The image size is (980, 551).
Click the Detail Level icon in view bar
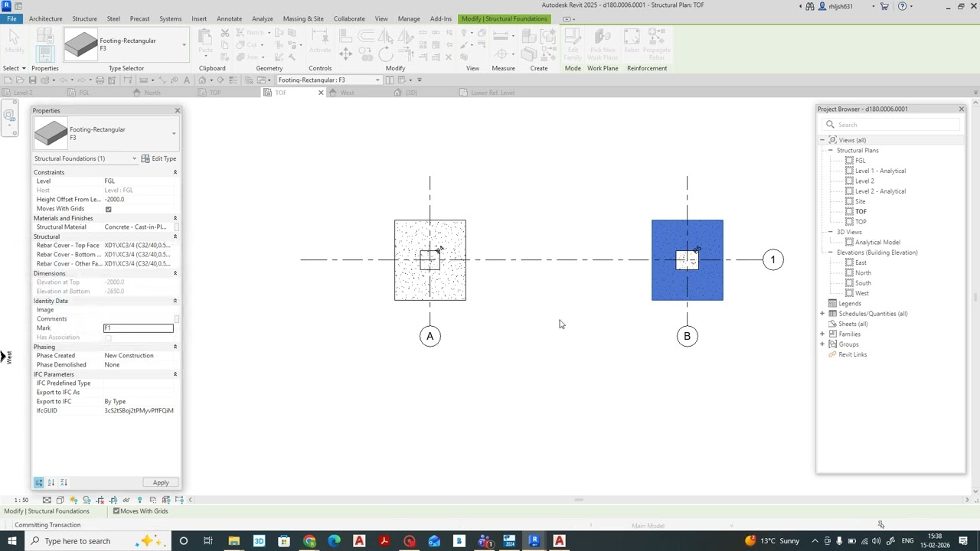point(47,500)
